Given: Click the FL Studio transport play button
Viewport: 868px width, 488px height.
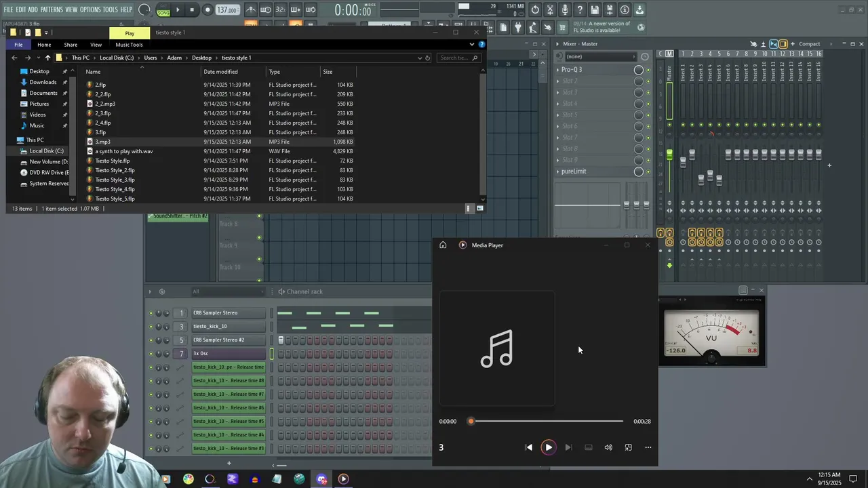Looking at the screenshot, I should click(178, 9).
